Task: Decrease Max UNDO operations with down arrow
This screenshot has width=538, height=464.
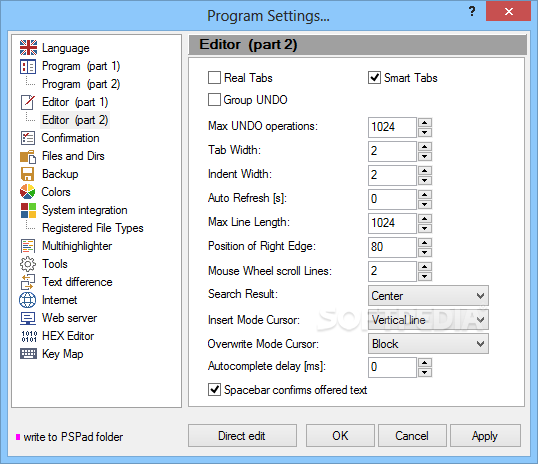Action: pos(425,132)
